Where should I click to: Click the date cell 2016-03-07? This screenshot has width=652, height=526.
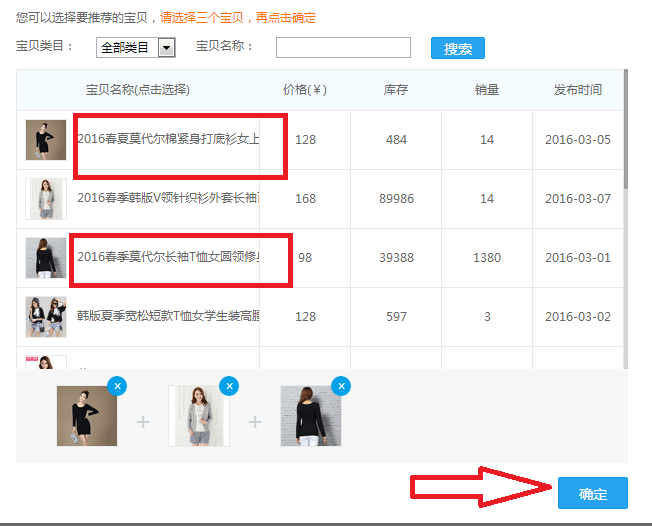[578, 199]
